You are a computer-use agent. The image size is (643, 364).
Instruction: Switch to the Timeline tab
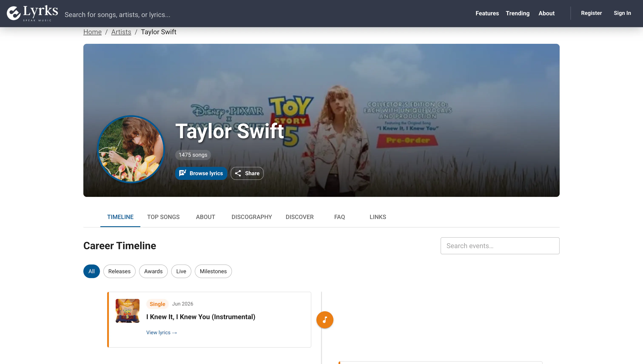point(120,217)
